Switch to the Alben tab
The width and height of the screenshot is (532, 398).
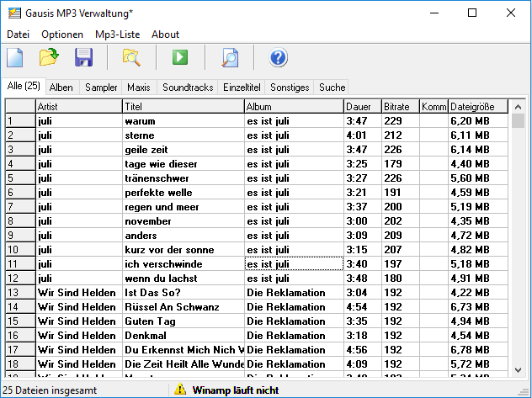pos(61,88)
